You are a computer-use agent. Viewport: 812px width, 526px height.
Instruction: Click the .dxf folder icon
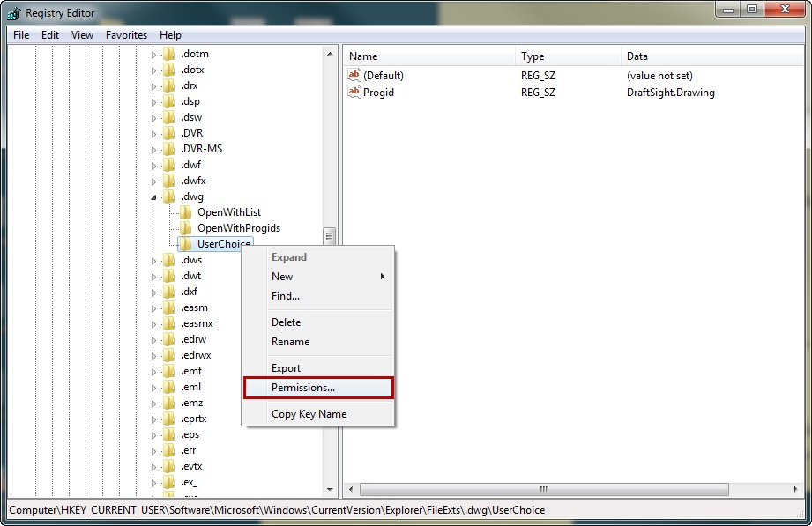point(168,292)
